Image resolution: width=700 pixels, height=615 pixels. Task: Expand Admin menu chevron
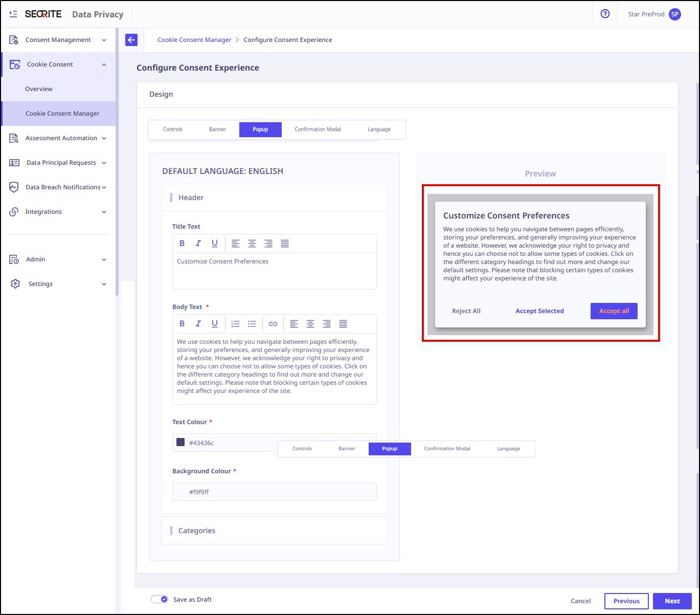pos(104,259)
